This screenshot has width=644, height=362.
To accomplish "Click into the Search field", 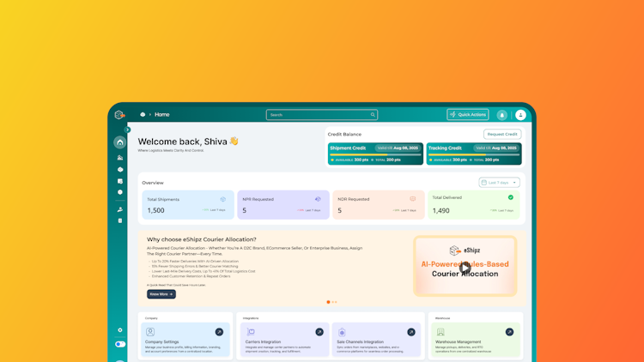I will tap(322, 115).
